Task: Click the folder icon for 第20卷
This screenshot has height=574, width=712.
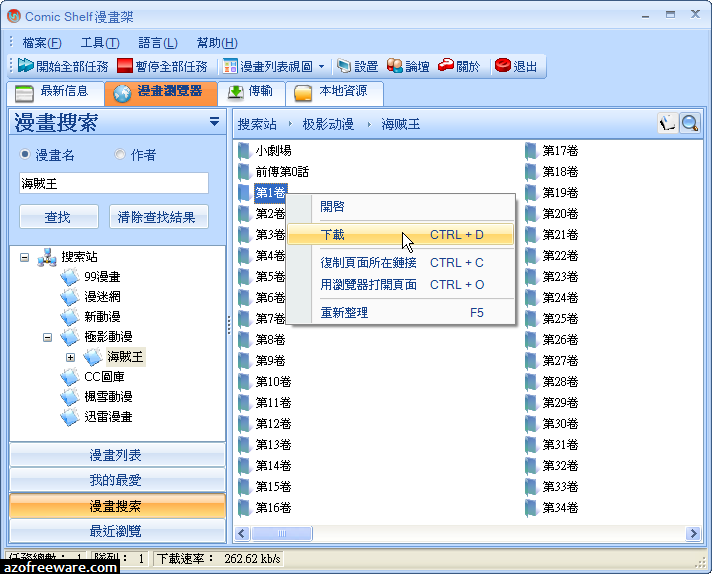Action: point(531,214)
